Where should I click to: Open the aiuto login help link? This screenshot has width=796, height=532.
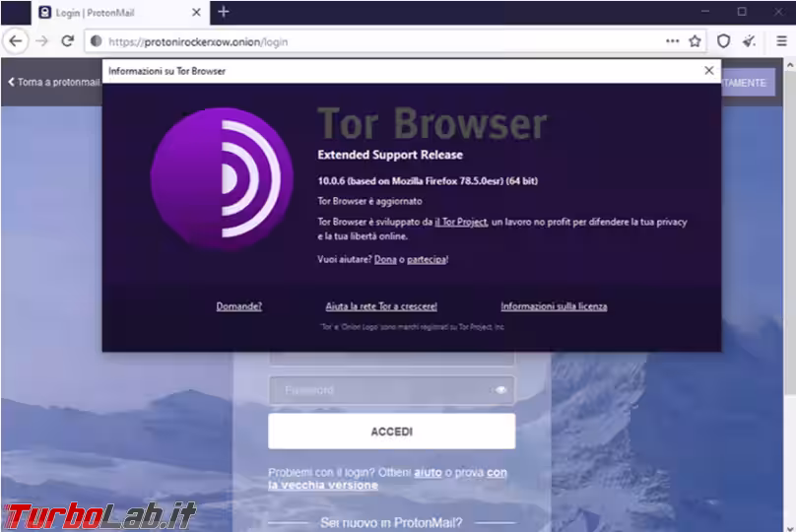click(428, 472)
